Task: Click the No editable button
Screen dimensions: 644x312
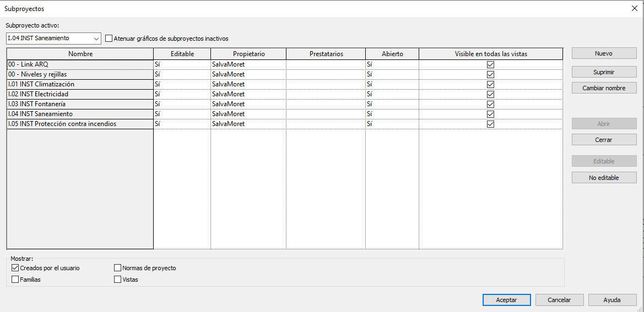Action: click(x=604, y=178)
